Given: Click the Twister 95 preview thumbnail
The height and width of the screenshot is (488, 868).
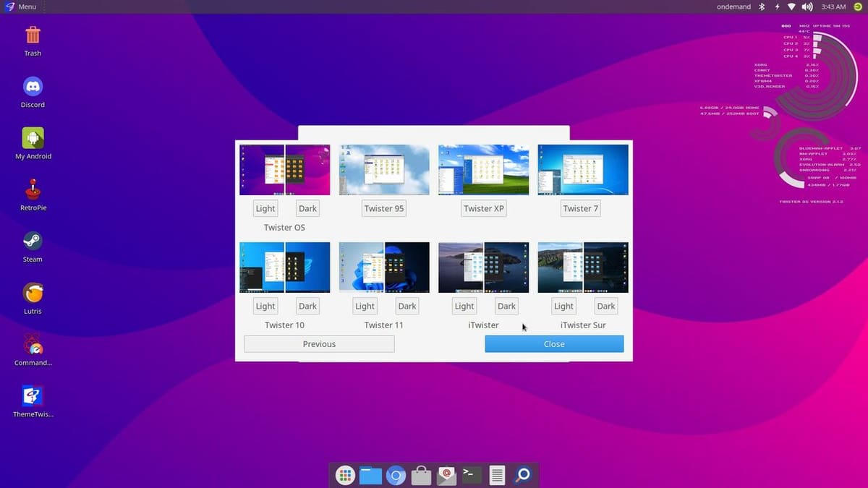Looking at the screenshot, I should point(384,170).
